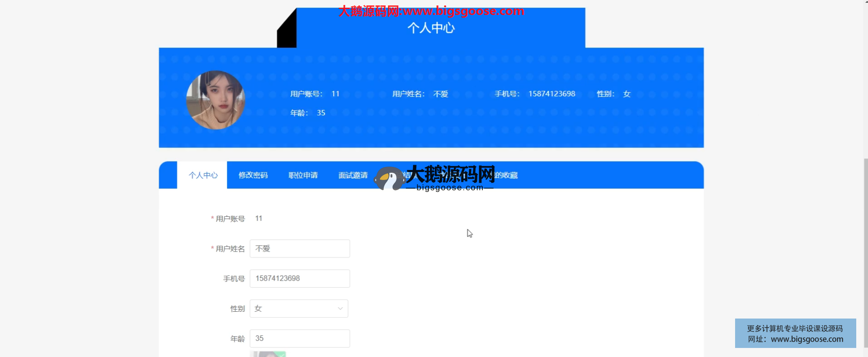Go to the 面试邀请 tab
The height and width of the screenshot is (357, 868).
click(353, 175)
